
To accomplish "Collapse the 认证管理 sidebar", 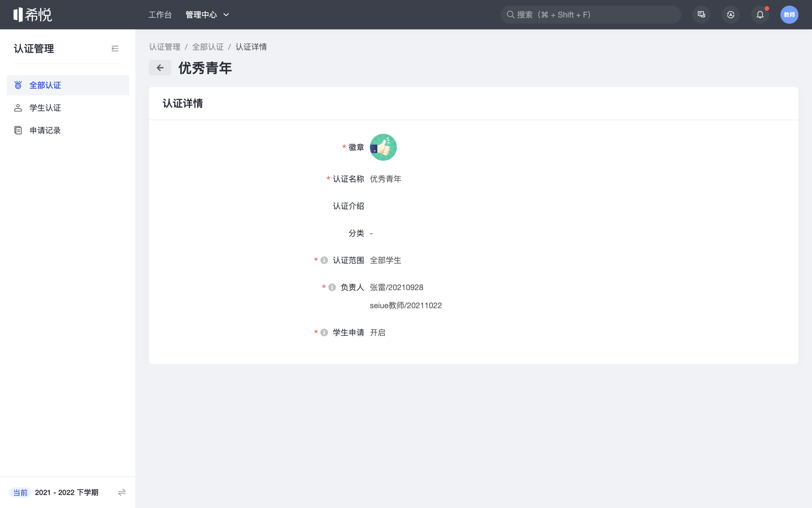I will (115, 49).
